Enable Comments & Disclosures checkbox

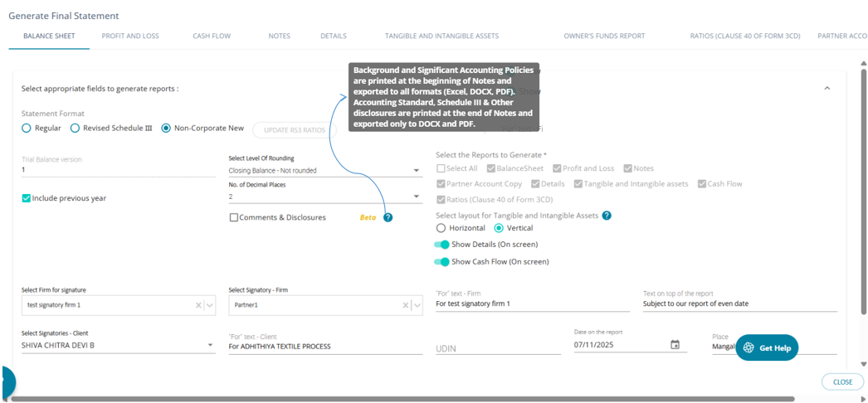click(x=234, y=218)
